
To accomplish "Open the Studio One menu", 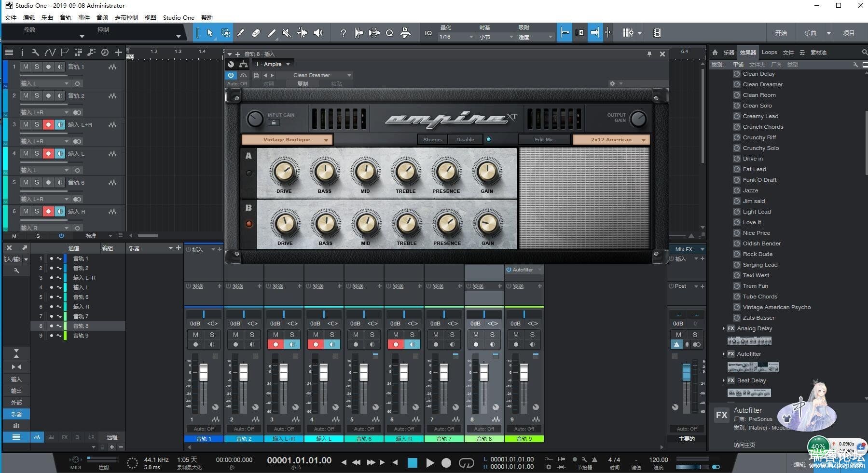I will tap(179, 17).
